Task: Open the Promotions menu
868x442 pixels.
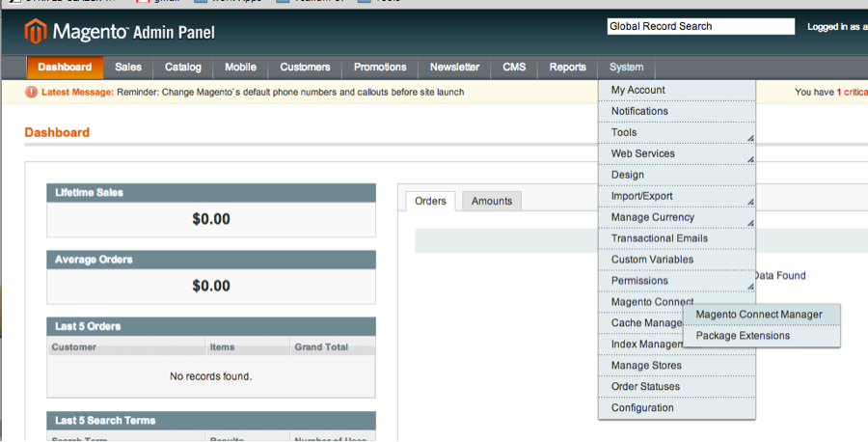Action: click(x=380, y=68)
